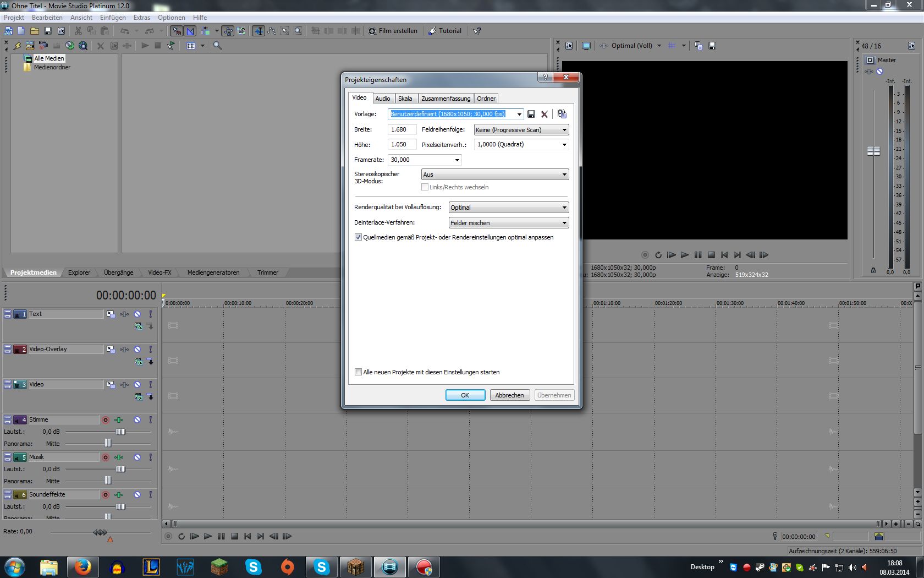Save the current video template

pyautogui.click(x=531, y=114)
